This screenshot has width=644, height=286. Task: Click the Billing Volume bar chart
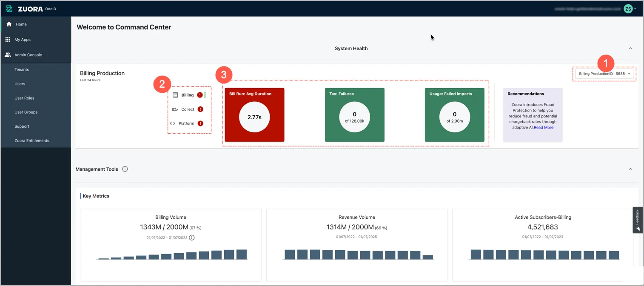tap(172, 255)
